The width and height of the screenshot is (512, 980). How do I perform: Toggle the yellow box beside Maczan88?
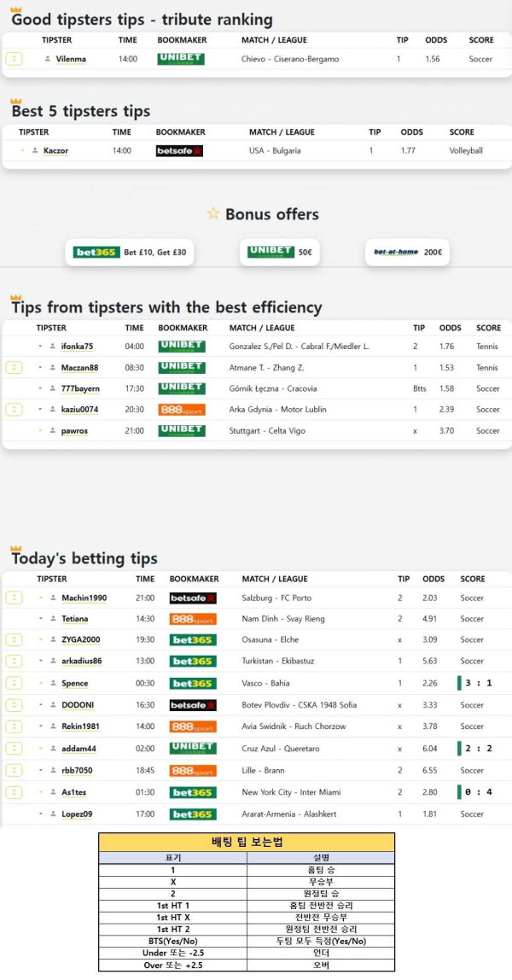click(x=14, y=367)
